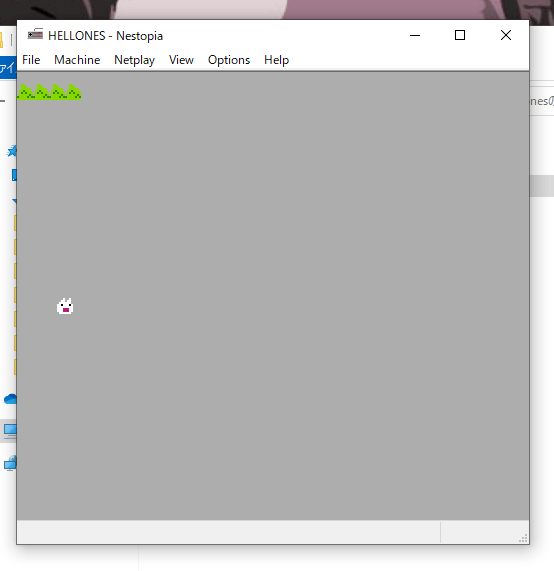
Task: Click the resize grip in status bar corner
Action: pyautogui.click(x=523, y=538)
